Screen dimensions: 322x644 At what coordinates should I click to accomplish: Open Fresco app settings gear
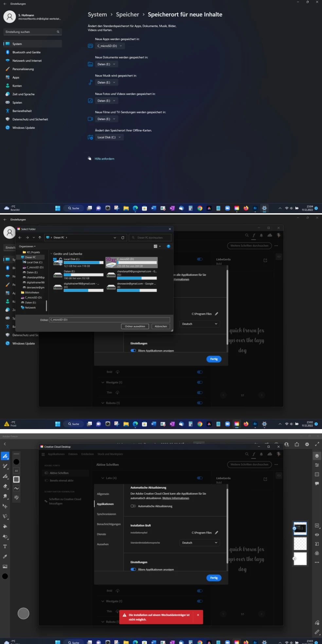point(307,444)
